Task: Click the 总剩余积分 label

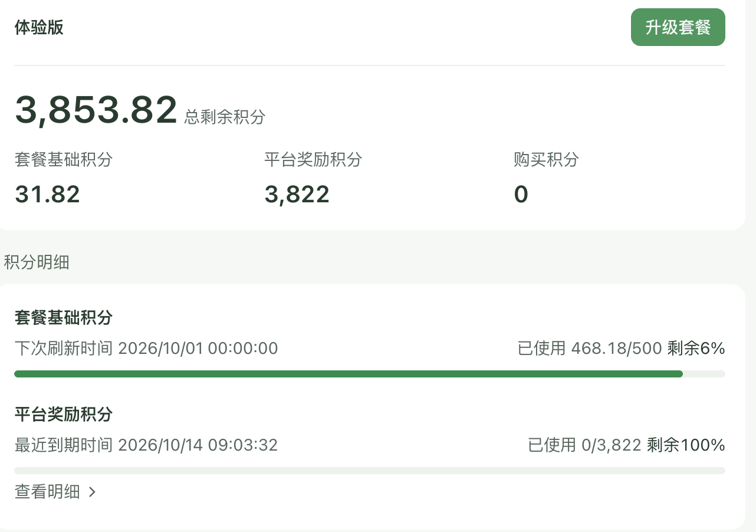Action: click(x=225, y=117)
